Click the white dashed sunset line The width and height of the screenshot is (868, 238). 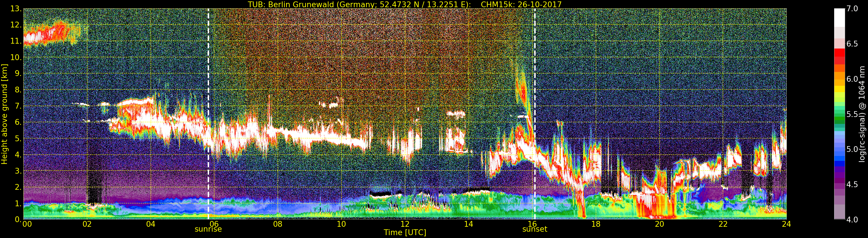click(x=535, y=114)
